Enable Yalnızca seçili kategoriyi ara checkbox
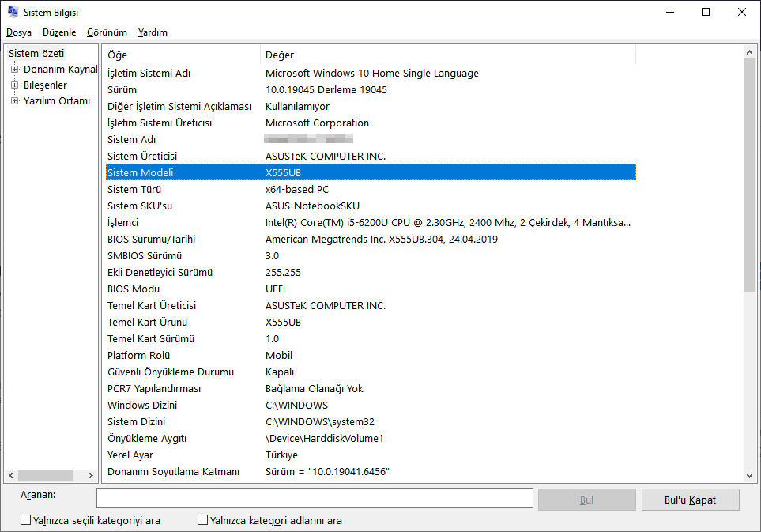Viewport: 761px width, 532px height. [26, 520]
